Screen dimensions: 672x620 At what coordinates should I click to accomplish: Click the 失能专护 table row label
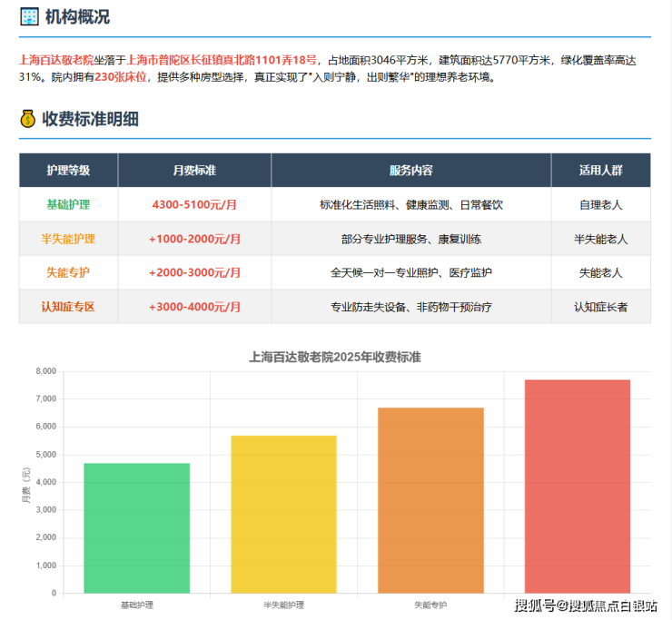(68, 273)
